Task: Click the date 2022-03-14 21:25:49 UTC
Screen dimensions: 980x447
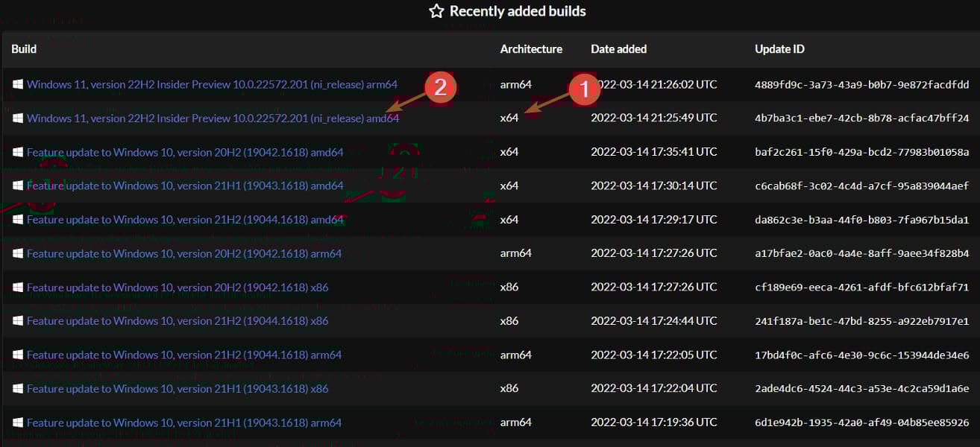Action: click(654, 118)
